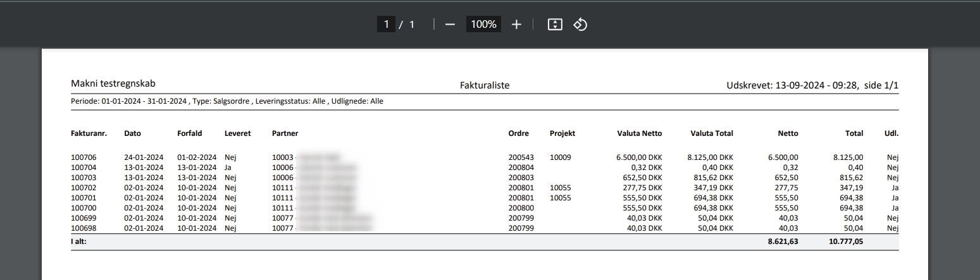Click the current page number field

pyautogui.click(x=385, y=25)
